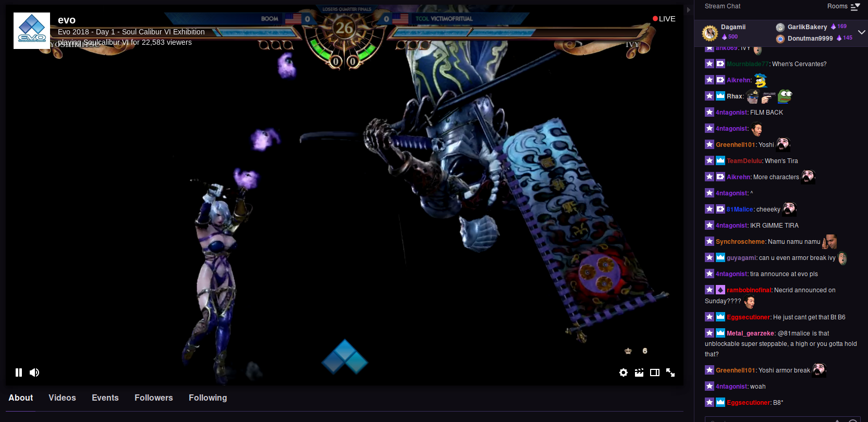Screen dimensions: 868x422
Task: Click username Mournblade77 in chat
Action: pyautogui.click(x=748, y=64)
